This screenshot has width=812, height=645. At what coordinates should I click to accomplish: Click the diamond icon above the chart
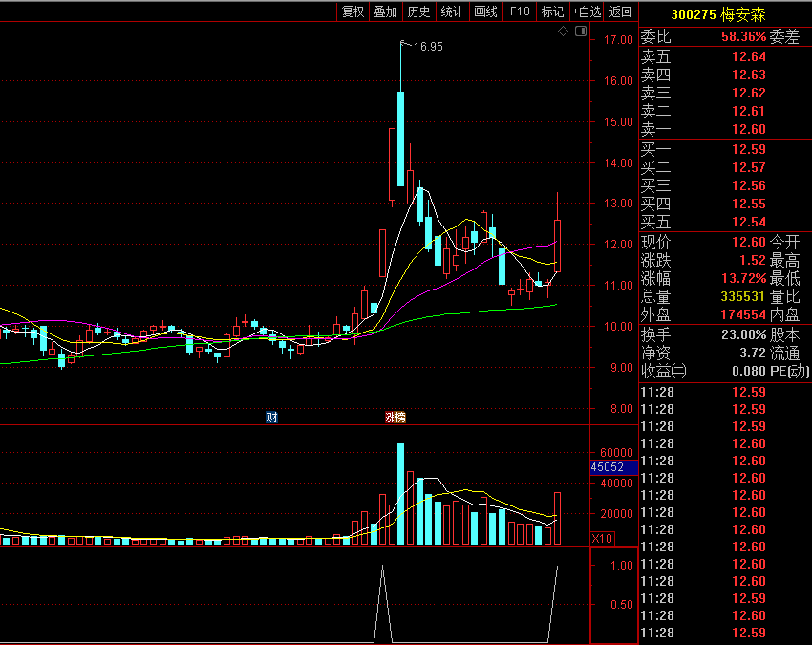tap(564, 32)
